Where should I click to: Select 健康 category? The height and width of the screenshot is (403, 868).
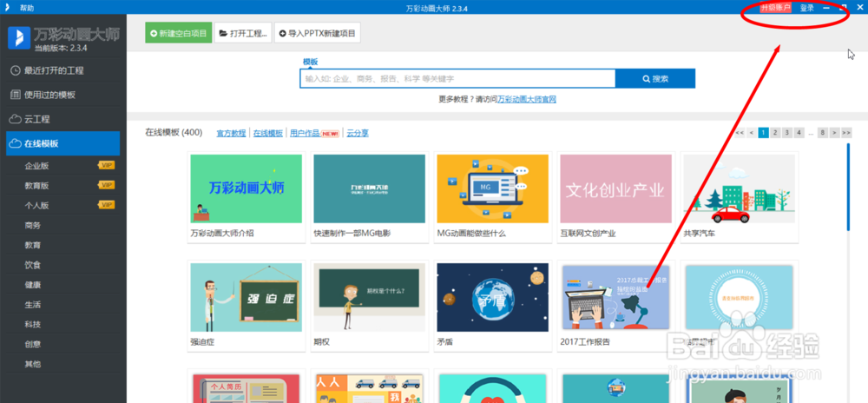pos(33,285)
